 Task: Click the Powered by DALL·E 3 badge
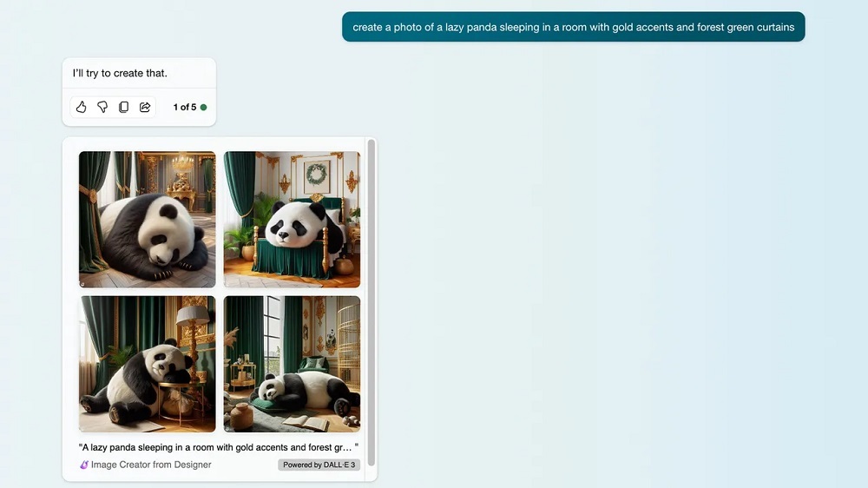point(319,465)
